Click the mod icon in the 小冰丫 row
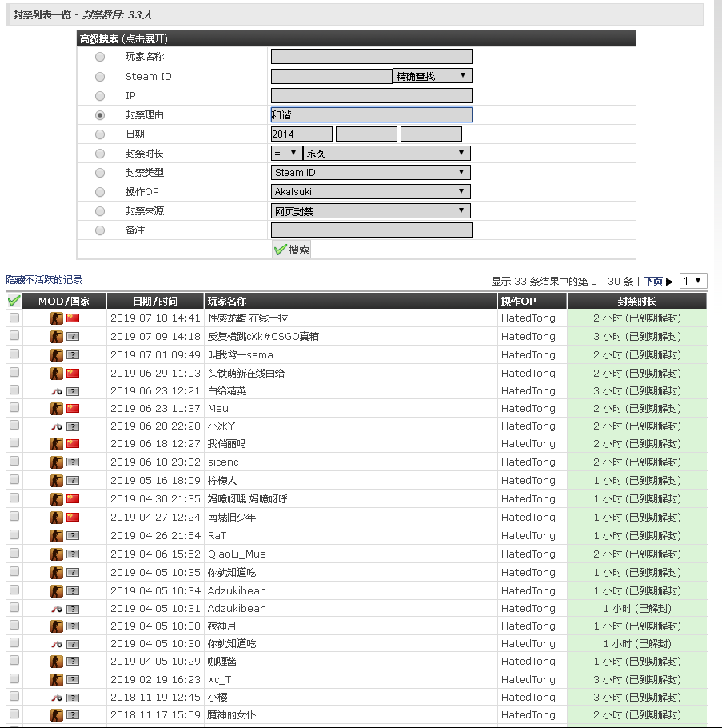Viewport: 722px width, 728px height. (x=57, y=426)
